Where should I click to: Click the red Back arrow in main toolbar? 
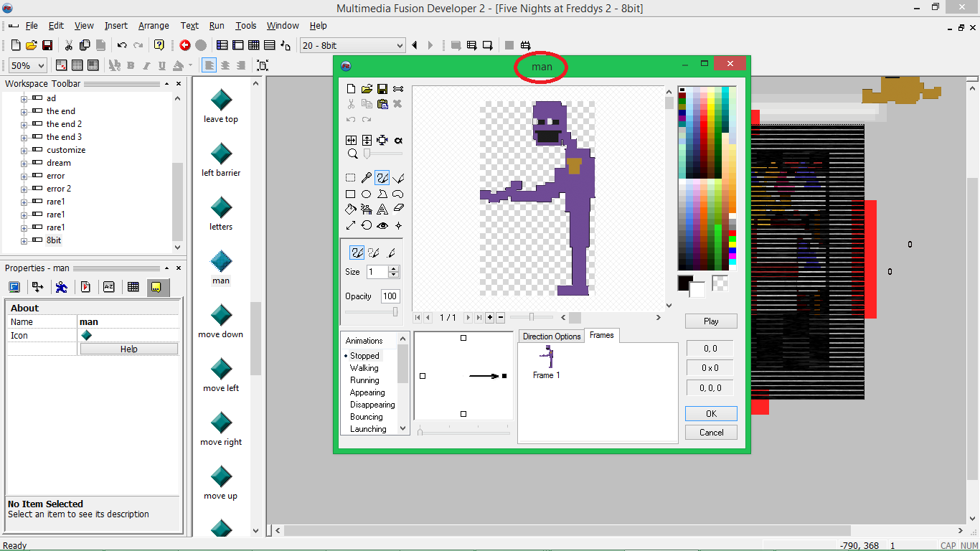point(185,45)
